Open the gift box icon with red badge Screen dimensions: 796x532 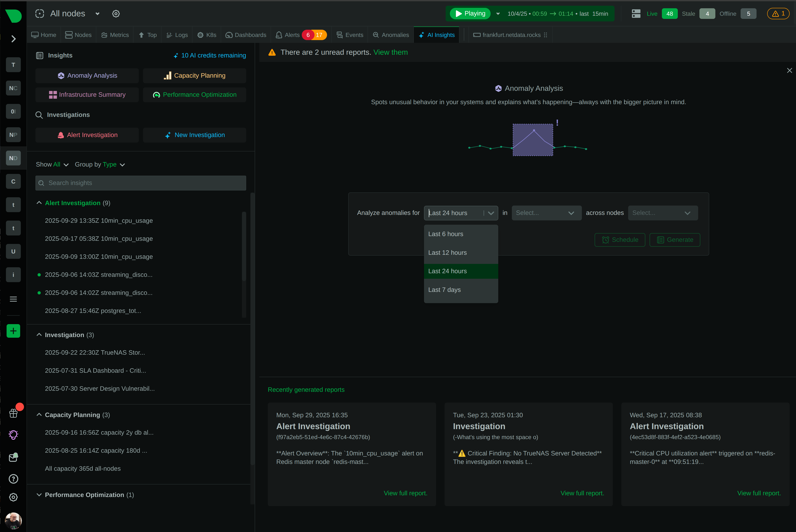(x=14, y=413)
